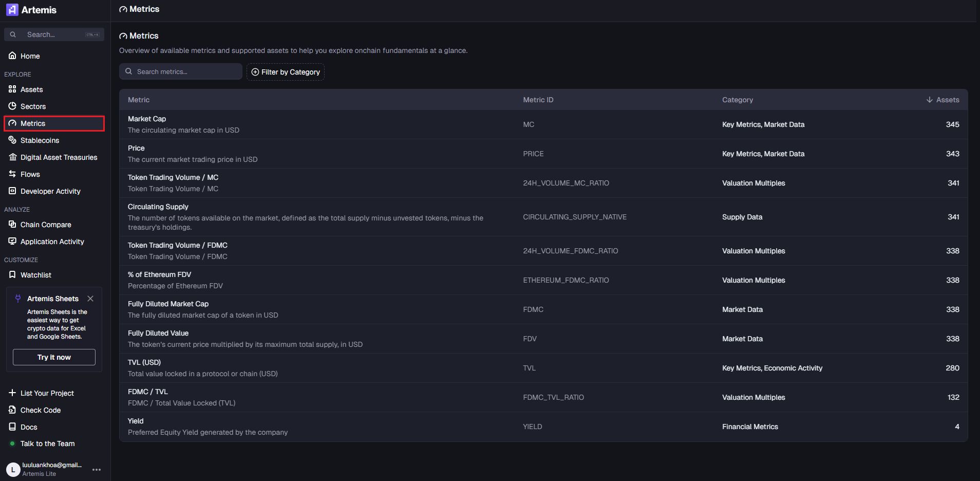Click the Flows arrows icon
The image size is (980, 481).
pyautogui.click(x=12, y=174)
